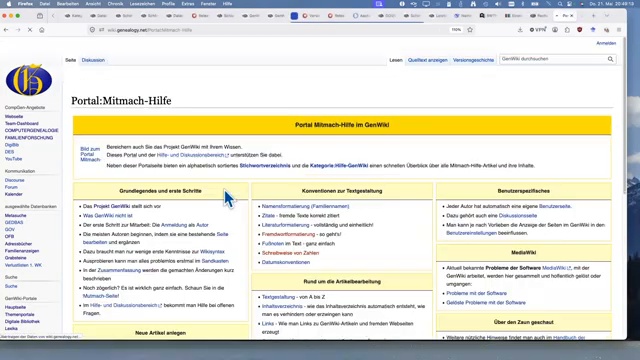Open the extensions puzzle icon

[x=567, y=30]
